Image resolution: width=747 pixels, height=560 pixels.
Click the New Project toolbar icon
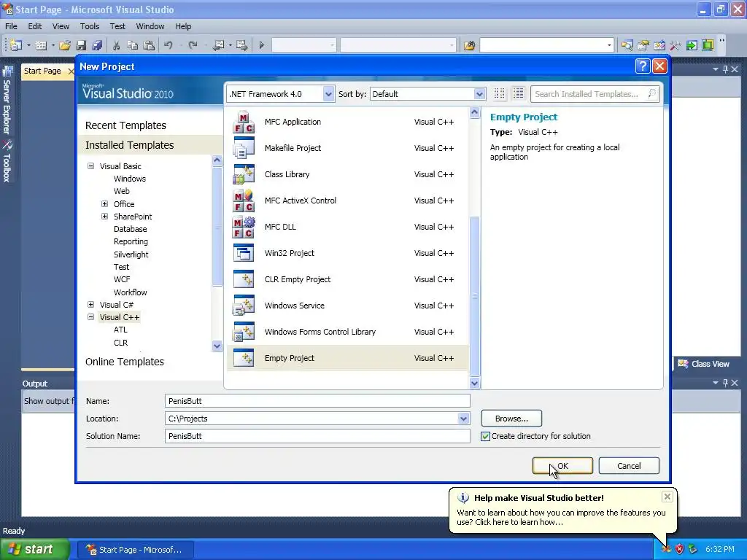pos(16,45)
